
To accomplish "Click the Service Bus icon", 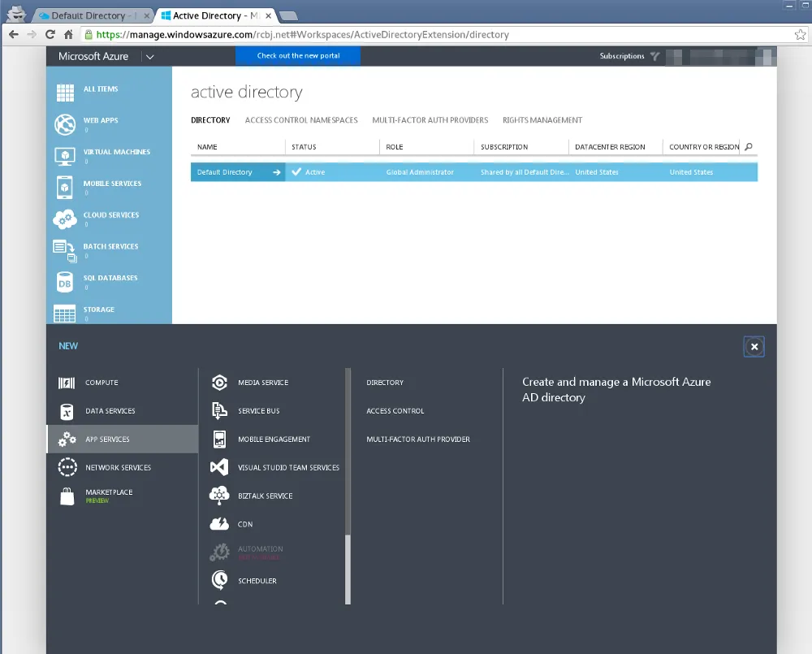I will coord(219,411).
